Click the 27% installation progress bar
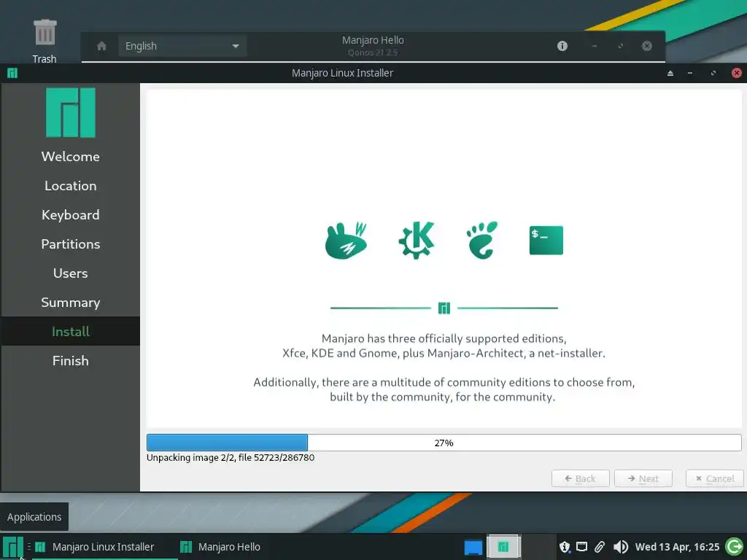 [x=444, y=443]
